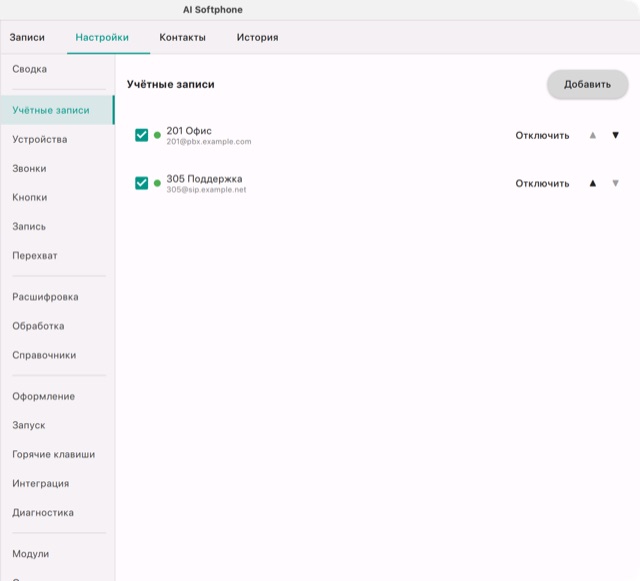Open Устройства settings section
The width and height of the screenshot is (640, 581).
coord(57,139)
